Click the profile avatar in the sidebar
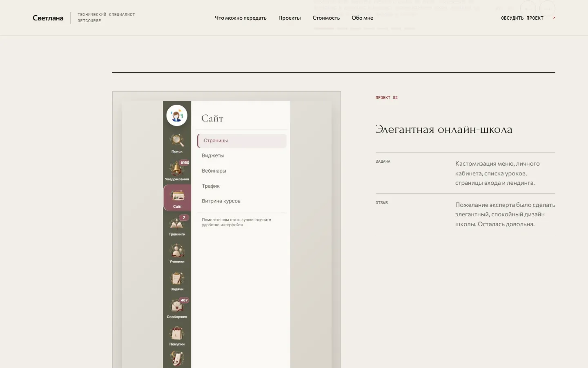This screenshot has width=588, height=368. pos(177,116)
